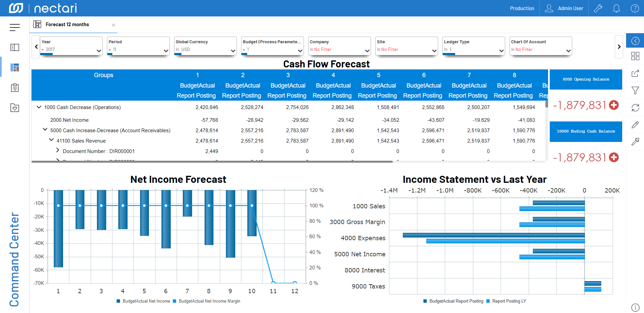Viewport: 644px width, 313px height.
Task: Open the filter funnel icon
Action: click(635, 90)
